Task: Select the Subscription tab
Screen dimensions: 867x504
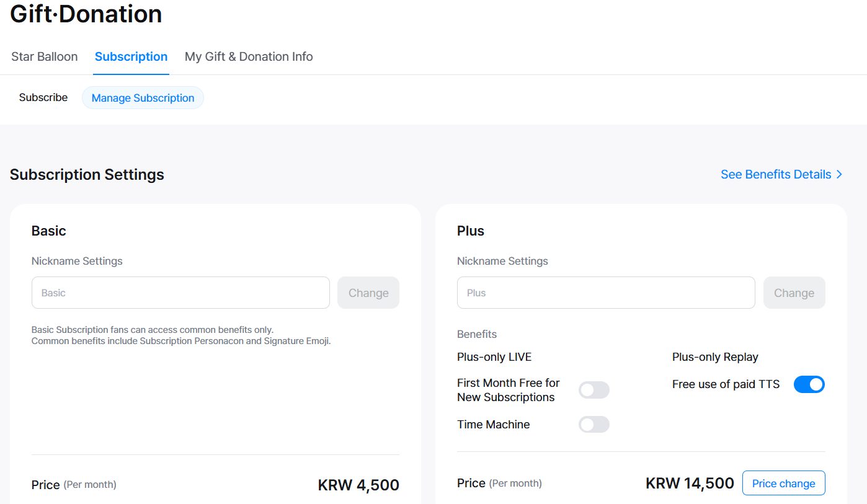Action: tap(131, 56)
